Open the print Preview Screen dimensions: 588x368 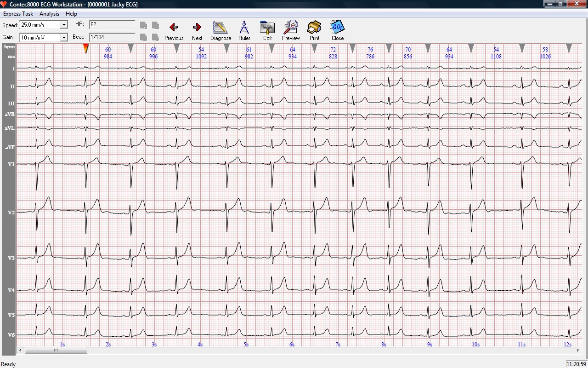(291, 31)
